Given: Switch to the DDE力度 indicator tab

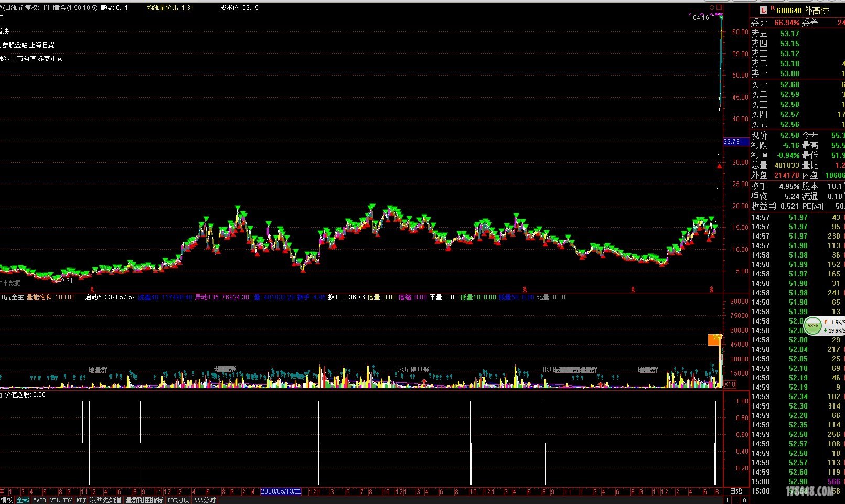Looking at the screenshot, I should tap(178, 500).
